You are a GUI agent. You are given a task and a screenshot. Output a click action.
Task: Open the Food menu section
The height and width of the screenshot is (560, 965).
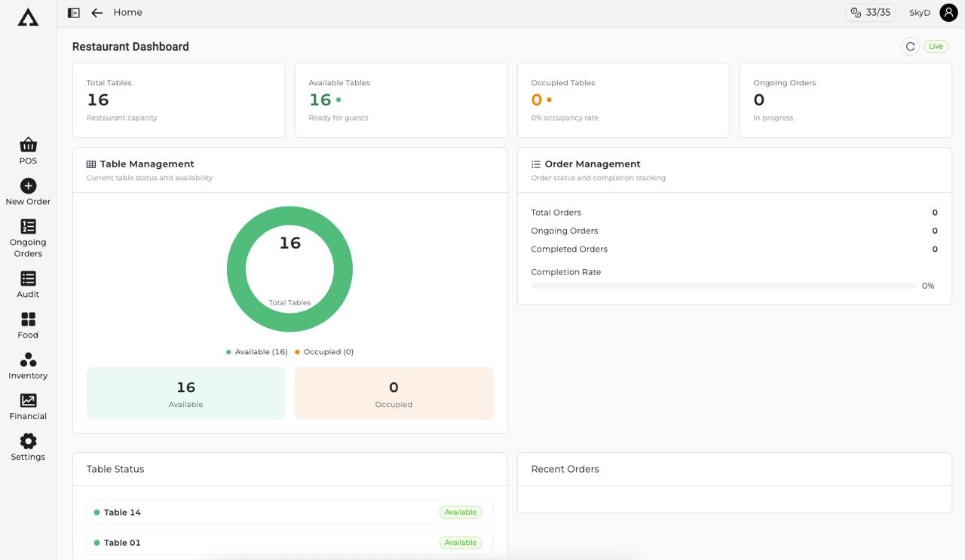point(28,320)
